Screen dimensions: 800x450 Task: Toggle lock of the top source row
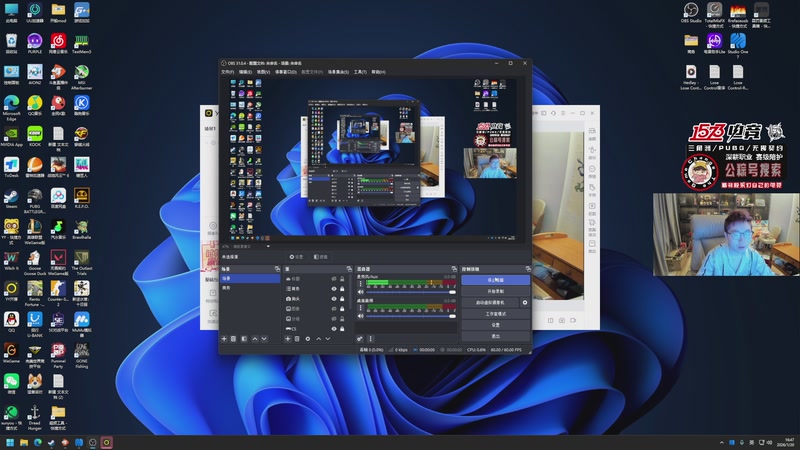342,279
